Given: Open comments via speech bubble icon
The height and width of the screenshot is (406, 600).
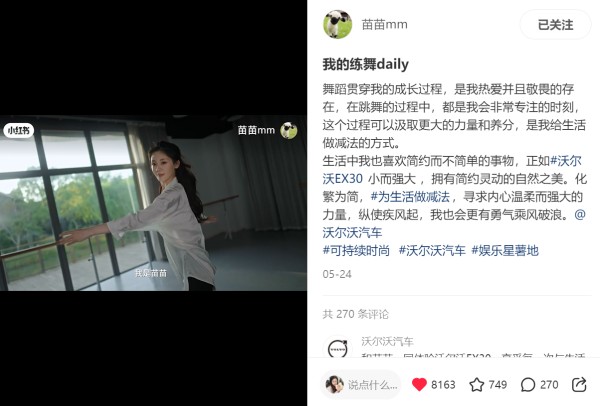Looking at the screenshot, I should [x=528, y=385].
